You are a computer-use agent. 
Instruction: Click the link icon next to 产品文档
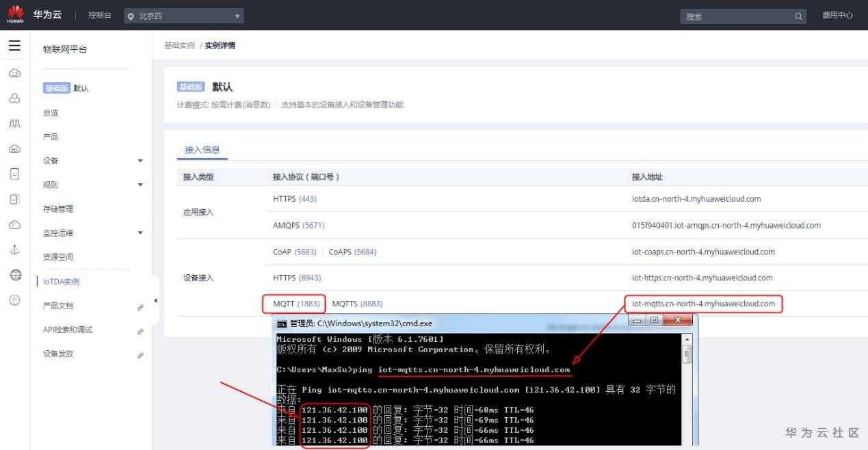[x=140, y=307]
